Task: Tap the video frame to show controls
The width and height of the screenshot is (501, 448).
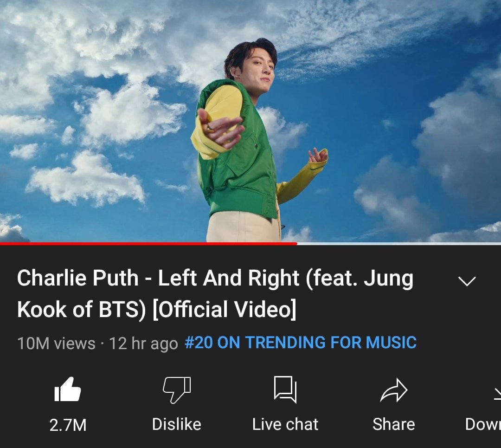Action: pos(250,121)
